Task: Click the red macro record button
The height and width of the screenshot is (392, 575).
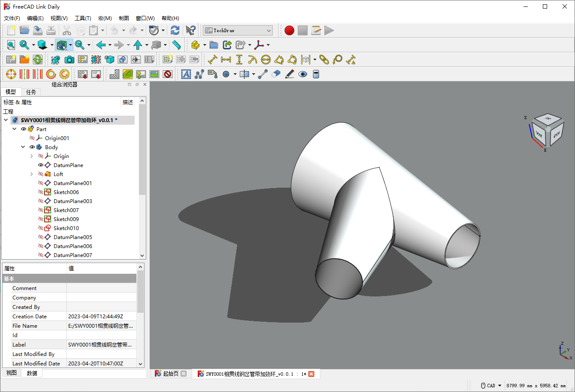Action: [x=289, y=30]
